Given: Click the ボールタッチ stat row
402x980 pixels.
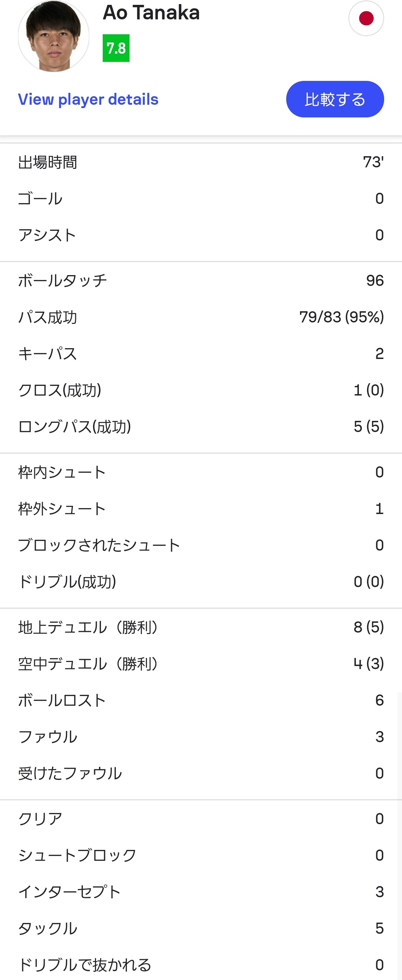Looking at the screenshot, I should [201, 281].
